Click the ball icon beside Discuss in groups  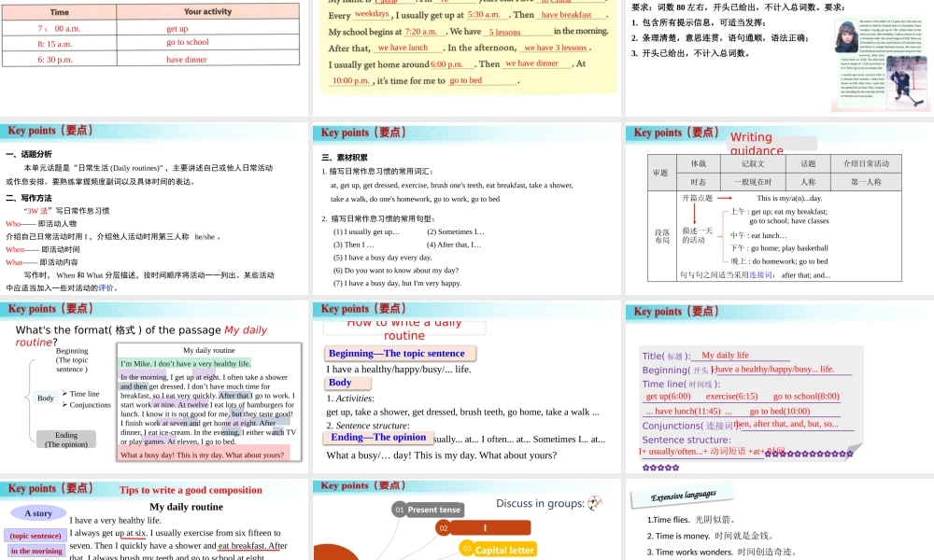click(594, 503)
